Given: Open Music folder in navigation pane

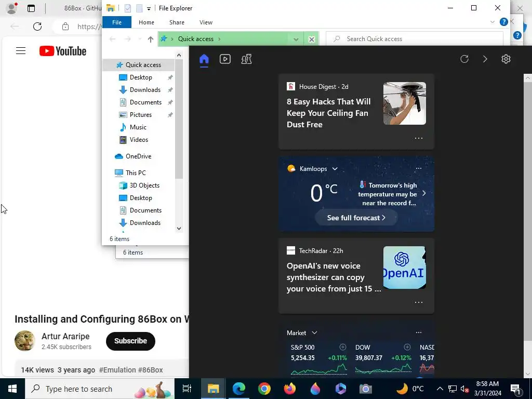Looking at the screenshot, I should click(x=138, y=127).
